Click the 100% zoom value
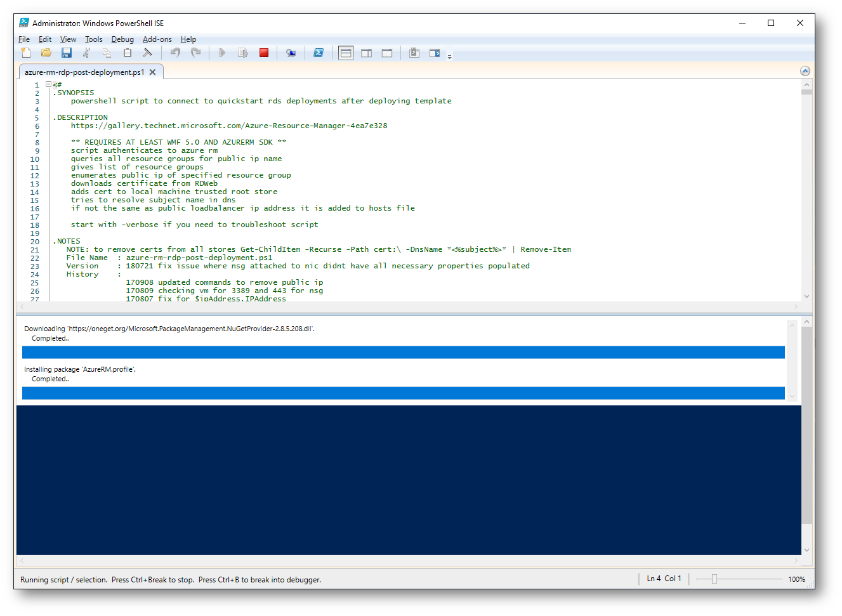 click(797, 579)
